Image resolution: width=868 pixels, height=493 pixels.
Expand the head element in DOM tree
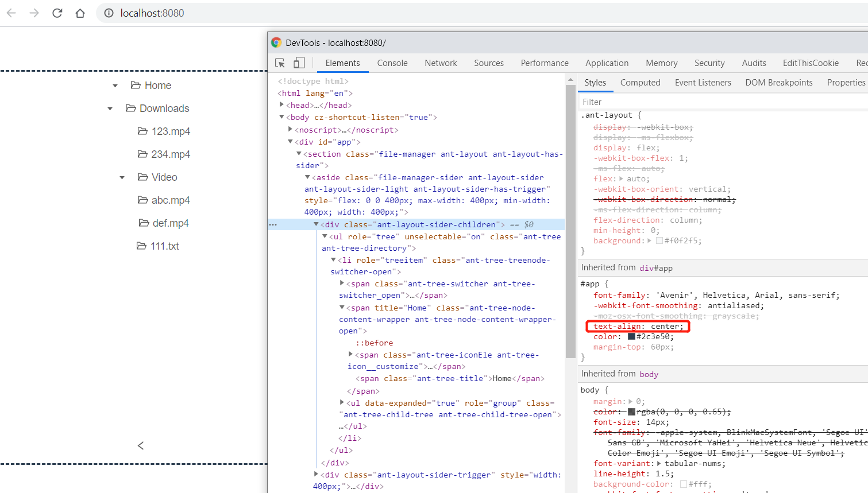[x=282, y=104]
